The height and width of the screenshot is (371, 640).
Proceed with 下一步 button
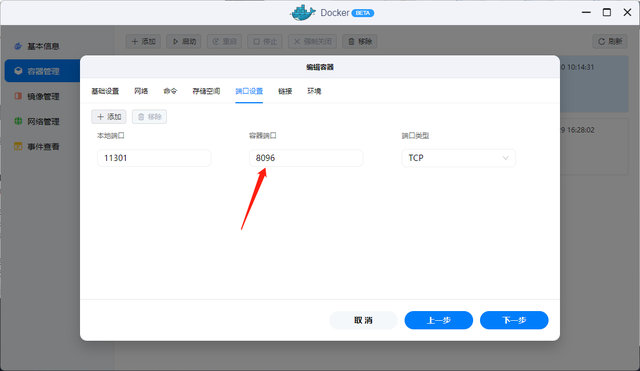point(514,320)
